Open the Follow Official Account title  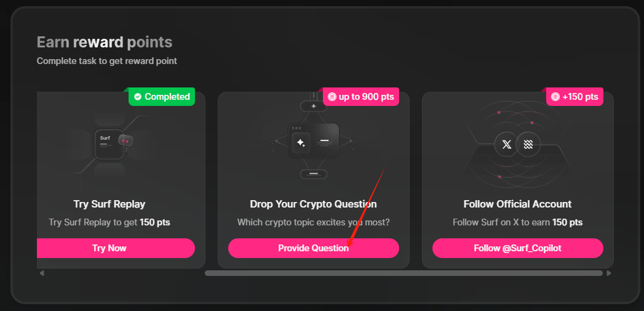[517, 204]
